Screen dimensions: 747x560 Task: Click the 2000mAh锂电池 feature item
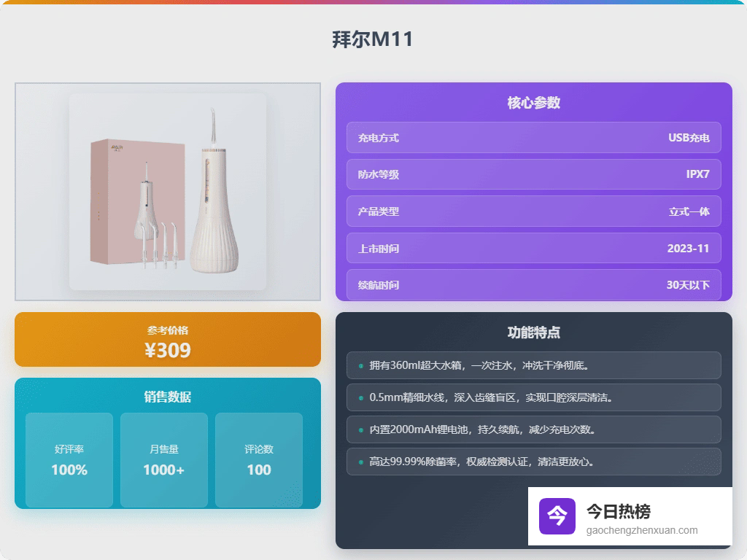pos(533,429)
